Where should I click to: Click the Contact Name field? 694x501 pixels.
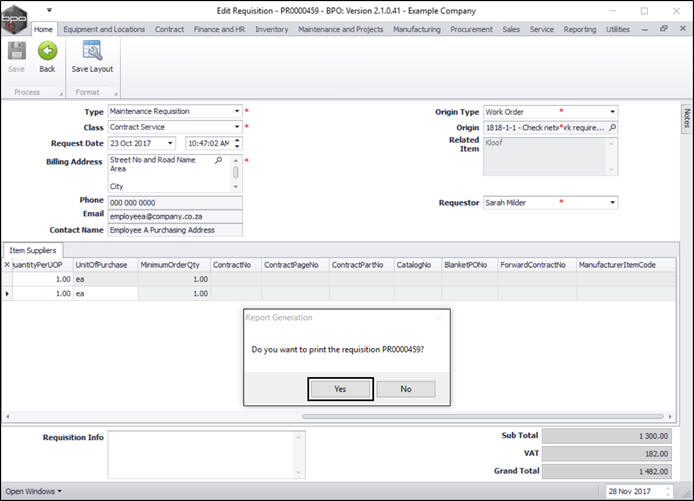(x=175, y=230)
